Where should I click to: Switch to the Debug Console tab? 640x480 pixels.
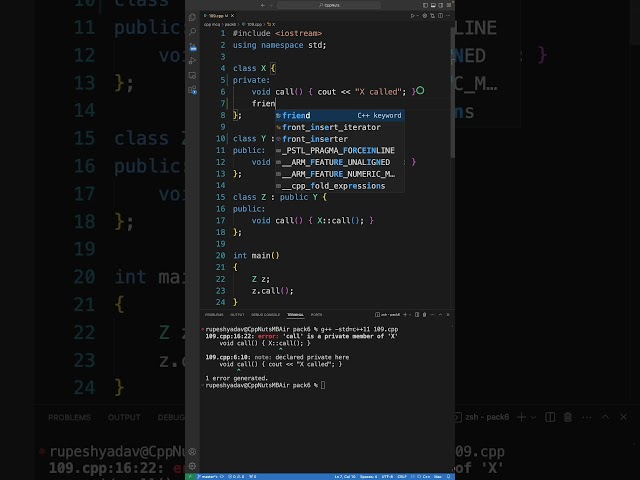pyautogui.click(x=265, y=315)
